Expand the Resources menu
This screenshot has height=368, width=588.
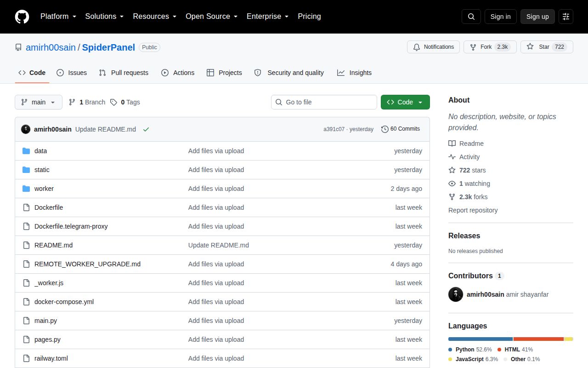(155, 17)
